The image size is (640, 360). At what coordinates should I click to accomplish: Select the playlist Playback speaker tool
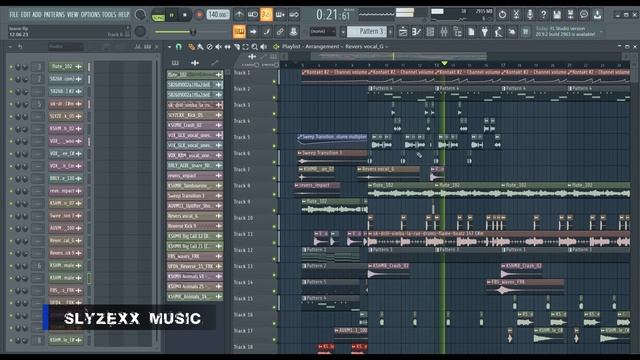264,47
